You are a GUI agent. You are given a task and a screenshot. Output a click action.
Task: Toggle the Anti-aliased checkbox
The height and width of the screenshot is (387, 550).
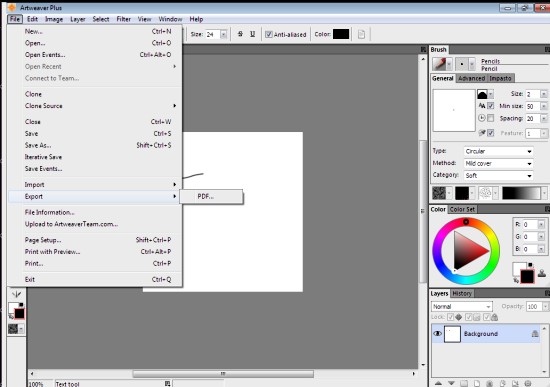(x=269, y=34)
